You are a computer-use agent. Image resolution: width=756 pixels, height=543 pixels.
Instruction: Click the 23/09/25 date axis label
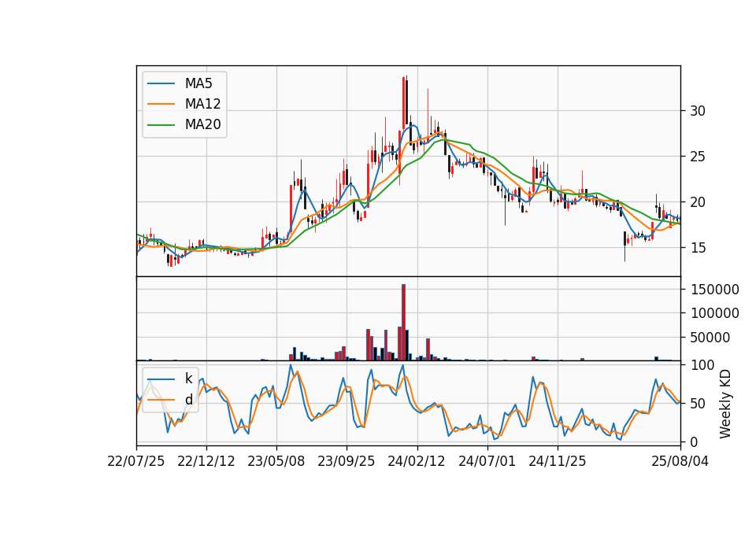346,461
